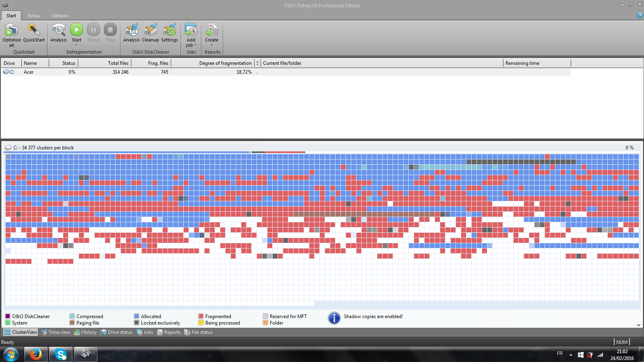Click O&O DiskCleaner purple legend swatch
This screenshot has width=644, height=362.
pyautogui.click(x=8, y=316)
